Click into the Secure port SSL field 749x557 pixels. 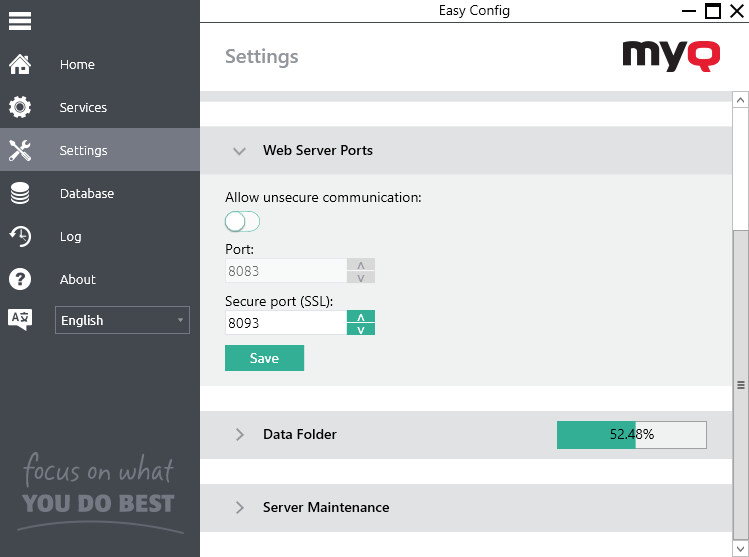tap(285, 323)
